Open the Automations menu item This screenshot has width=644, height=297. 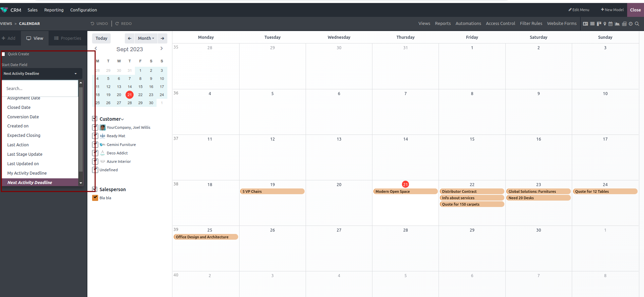(468, 24)
